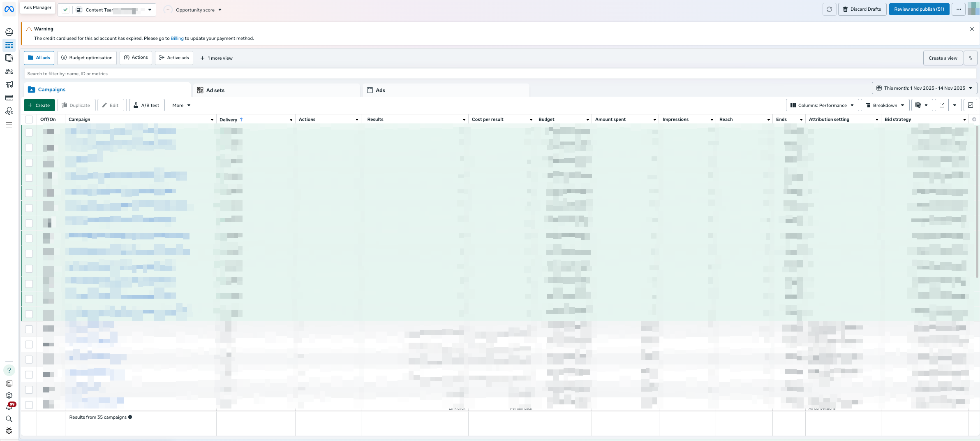Open the Billing card icon in sidebar
Screen dimensions: 980x441
pyautogui.click(x=9, y=98)
